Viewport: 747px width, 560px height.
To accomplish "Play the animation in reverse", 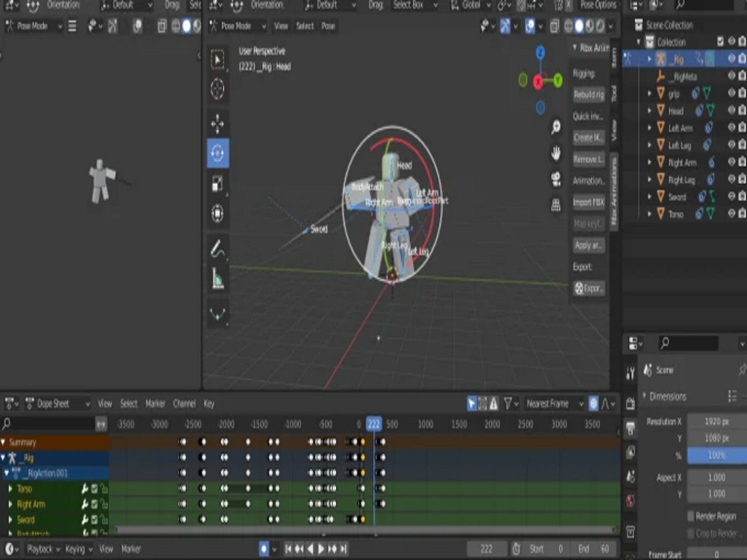I will [310, 549].
